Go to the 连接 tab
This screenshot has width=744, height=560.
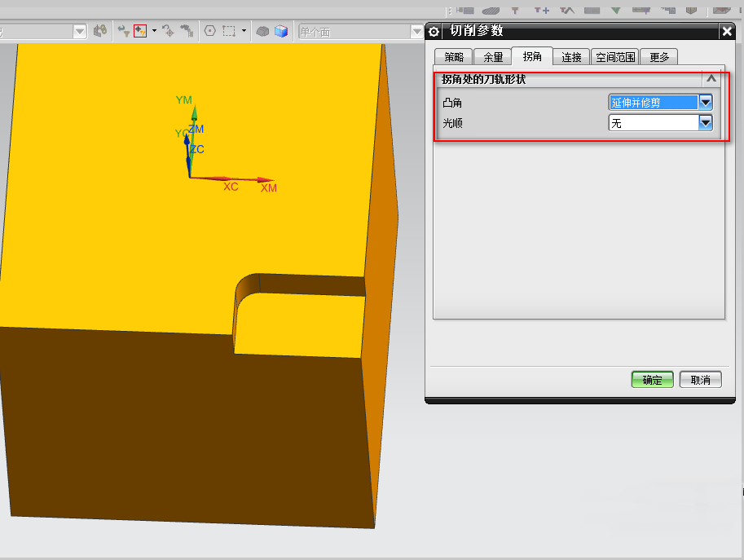point(571,57)
